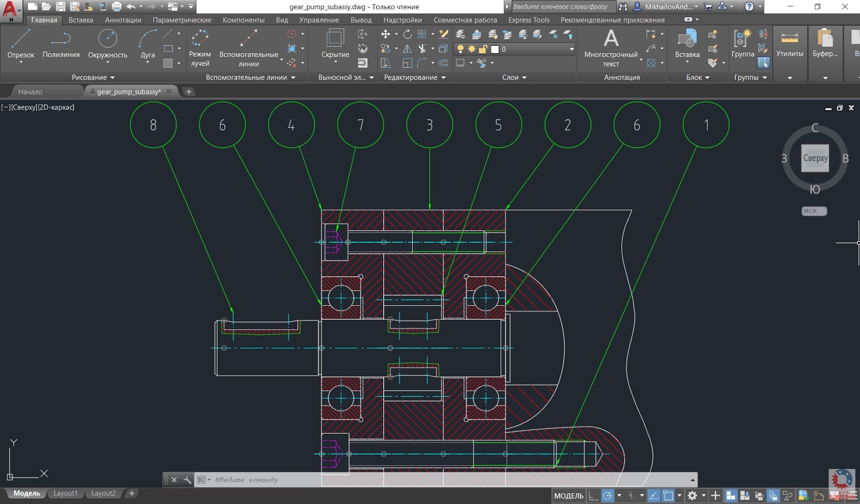The width and height of the screenshot is (860, 504).
Task: Open the Параметрические ribbon tab
Action: pyautogui.click(x=182, y=20)
